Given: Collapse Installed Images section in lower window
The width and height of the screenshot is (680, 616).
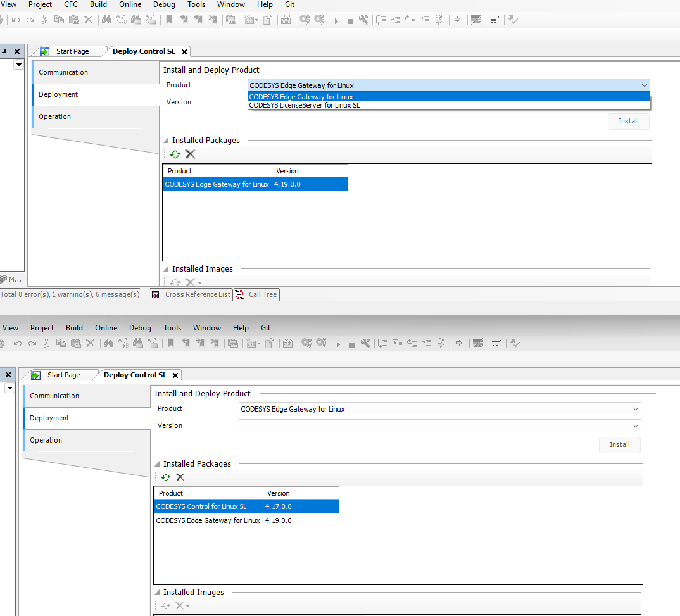Looking at the screenshot, I should click(x=158, y=593).
